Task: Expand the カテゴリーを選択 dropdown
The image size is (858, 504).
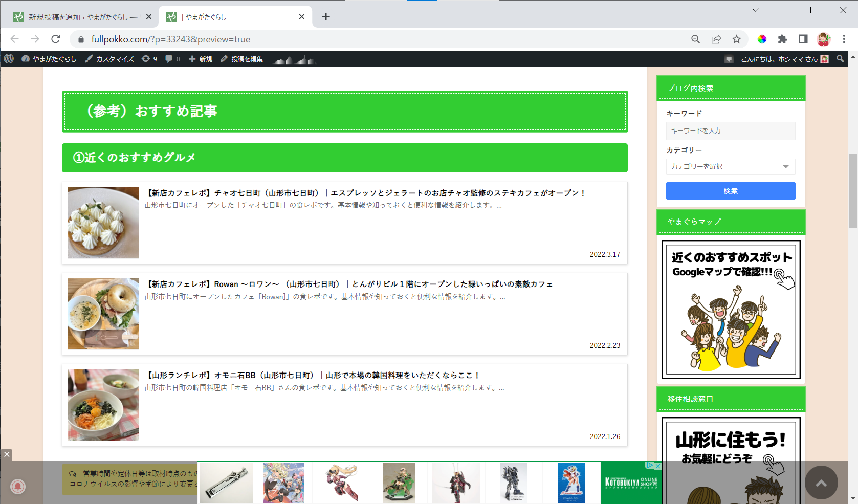Action: coord(730,167)
